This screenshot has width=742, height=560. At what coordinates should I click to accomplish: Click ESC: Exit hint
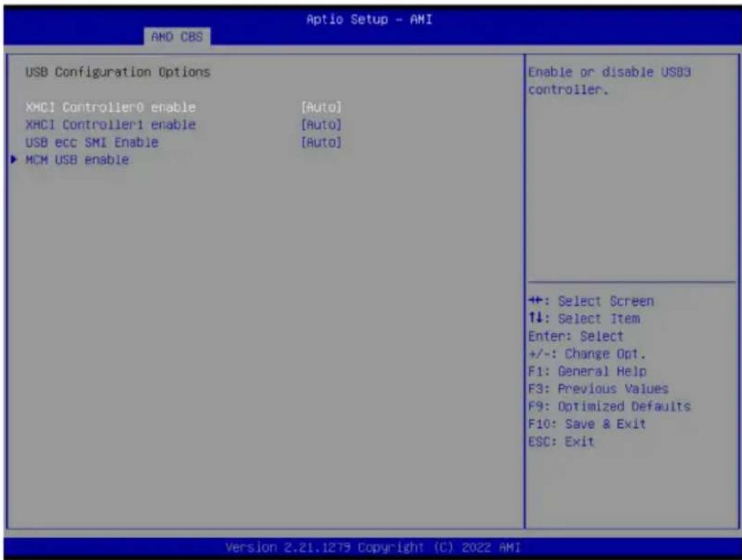[561, 442]
